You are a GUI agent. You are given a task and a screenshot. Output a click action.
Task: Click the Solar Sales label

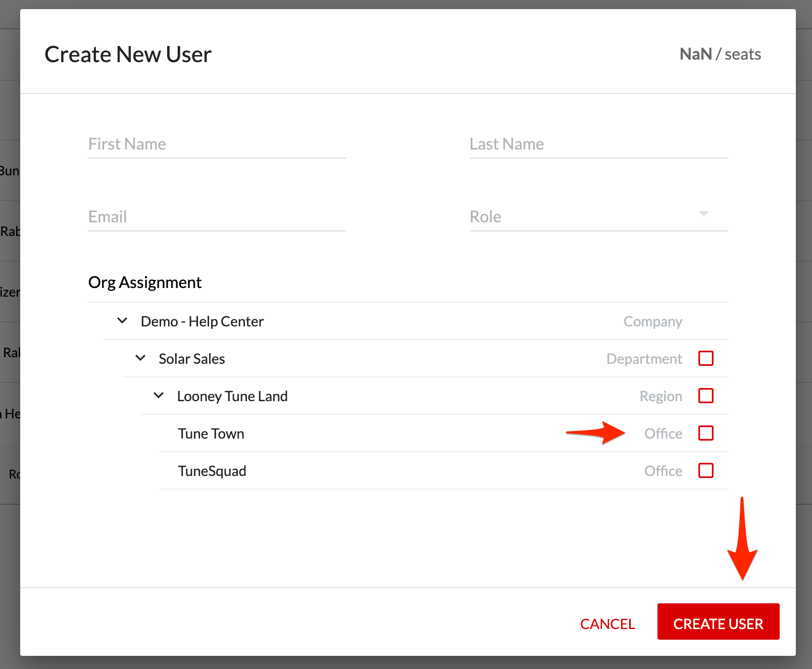[x=192, y=359]
